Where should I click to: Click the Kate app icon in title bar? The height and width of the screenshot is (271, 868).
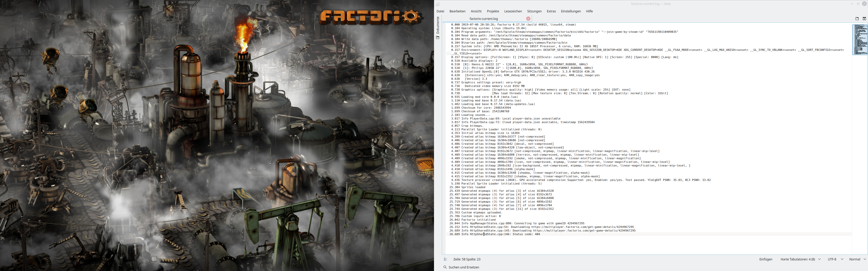[438, 4]
